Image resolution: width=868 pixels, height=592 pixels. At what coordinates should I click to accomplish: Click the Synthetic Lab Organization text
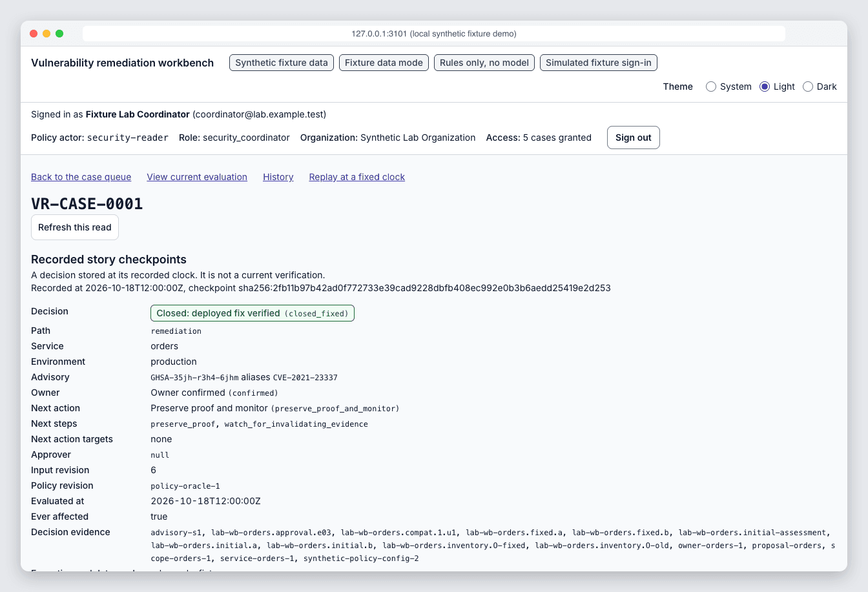(x=418, y=138)
